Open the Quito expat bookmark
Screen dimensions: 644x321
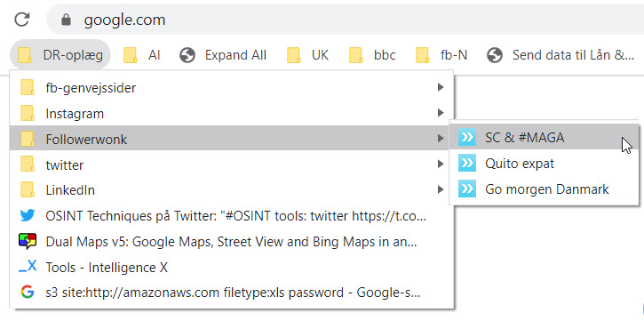[x=545, y=164]
